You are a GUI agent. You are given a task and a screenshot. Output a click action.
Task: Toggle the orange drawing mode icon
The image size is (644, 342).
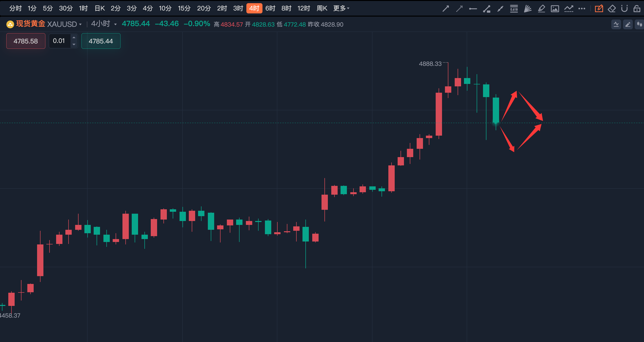coord(599,9)
